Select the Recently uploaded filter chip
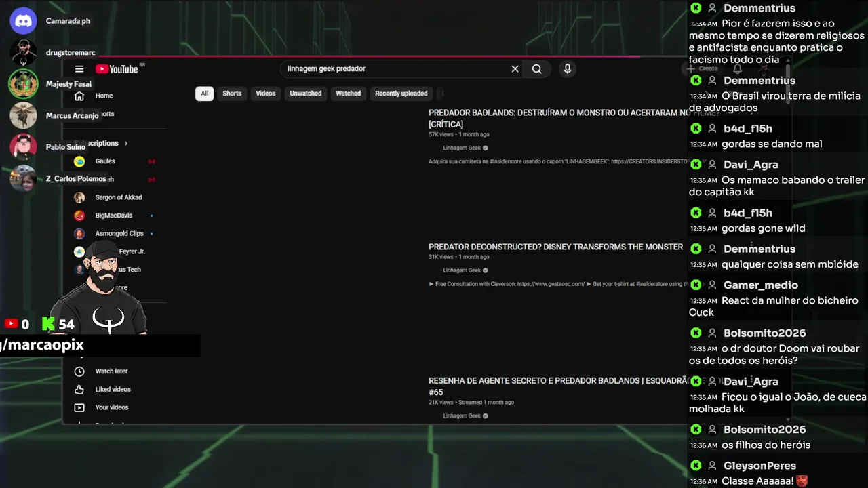This screenshot has width=868, height=488. click(x=401, y=94)
